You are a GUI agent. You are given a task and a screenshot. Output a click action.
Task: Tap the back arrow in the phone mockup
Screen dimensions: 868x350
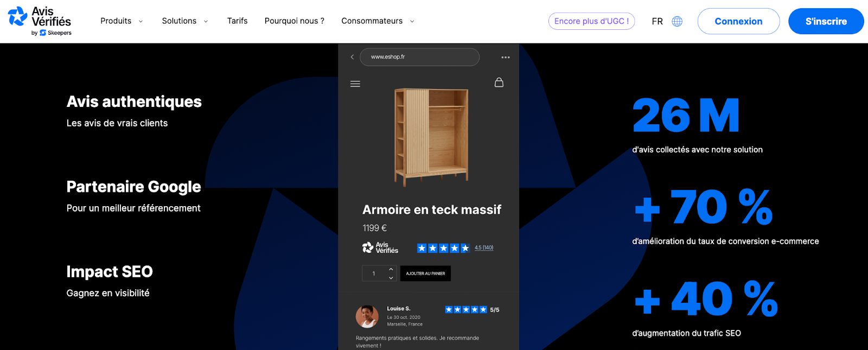pyautogui.click(x=352, y=57)
